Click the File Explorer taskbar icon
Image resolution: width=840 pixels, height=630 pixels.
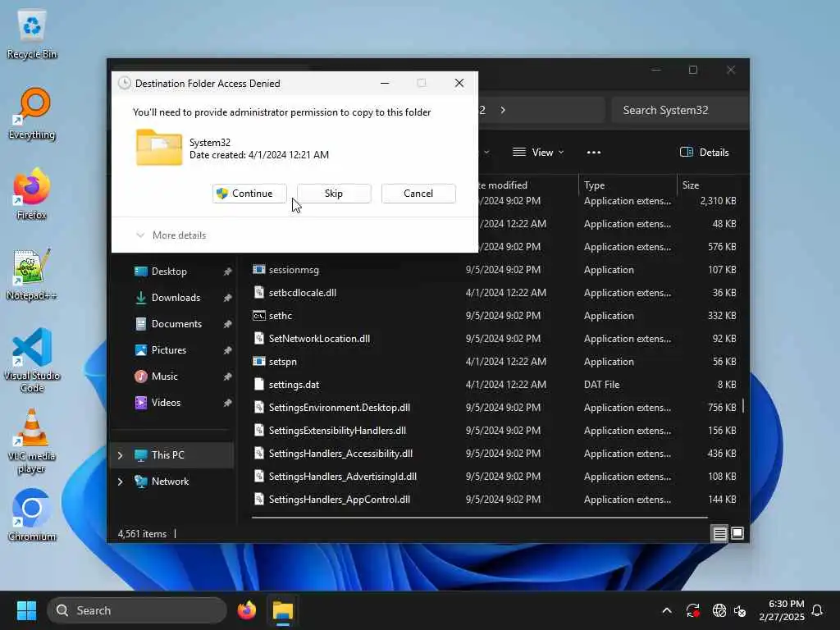(x=283, y=610)
